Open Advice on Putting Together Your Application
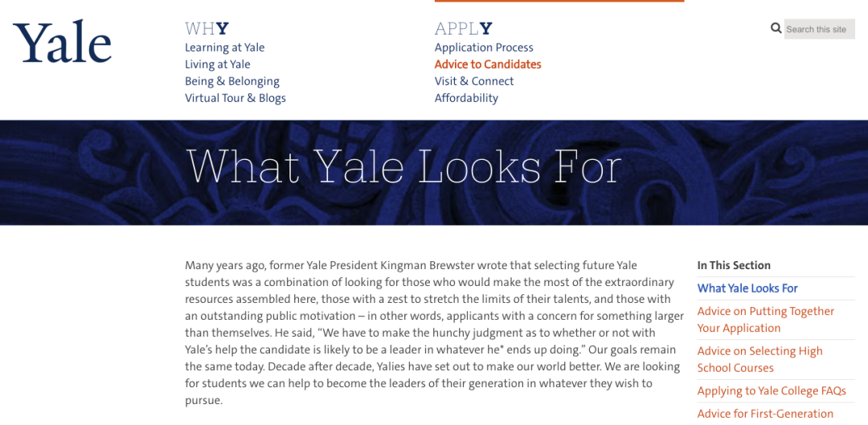 click(766, 319)
